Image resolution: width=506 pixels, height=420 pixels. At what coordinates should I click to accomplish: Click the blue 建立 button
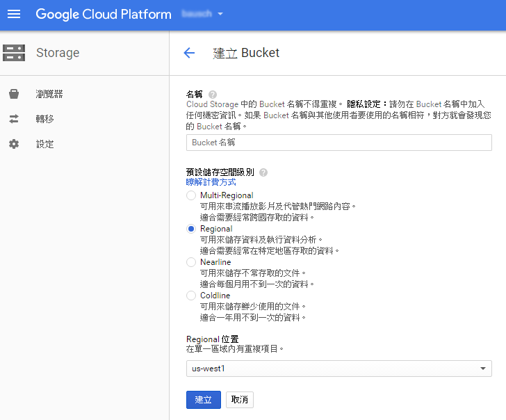203,400
